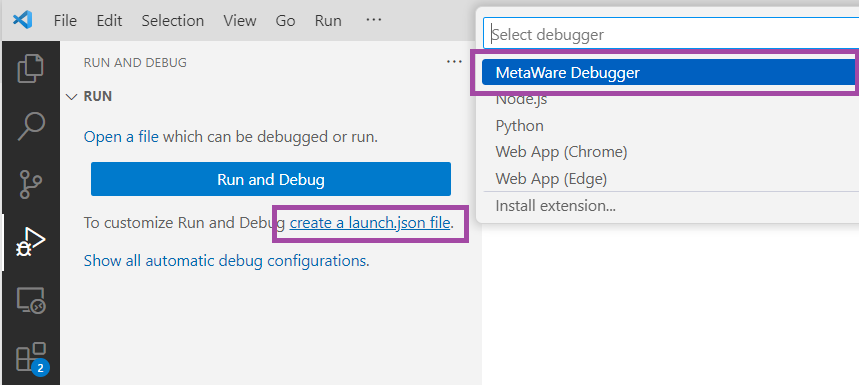The image size is (859, 385).
Task: Select the Run and Debug activity icon
Action: 31,243
